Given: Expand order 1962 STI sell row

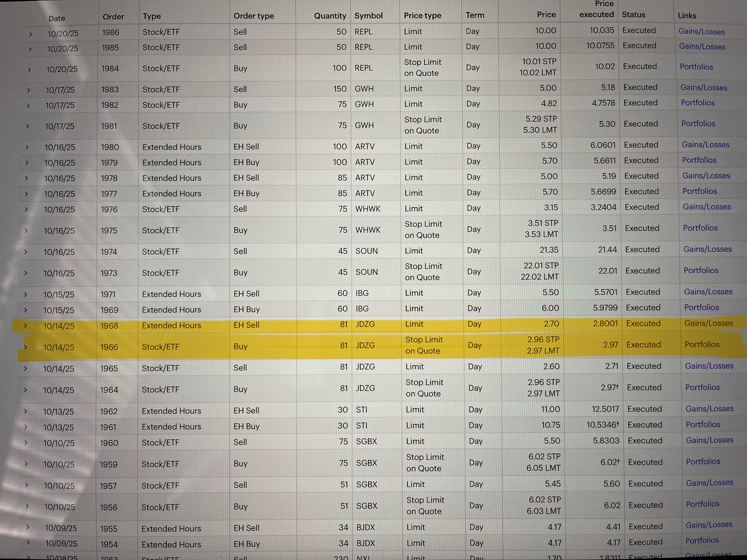Looking at the screenshot, I should point(26,411).
